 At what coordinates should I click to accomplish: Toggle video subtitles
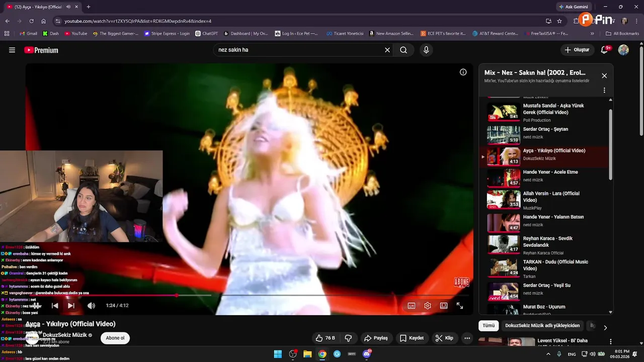click(412, 305)
